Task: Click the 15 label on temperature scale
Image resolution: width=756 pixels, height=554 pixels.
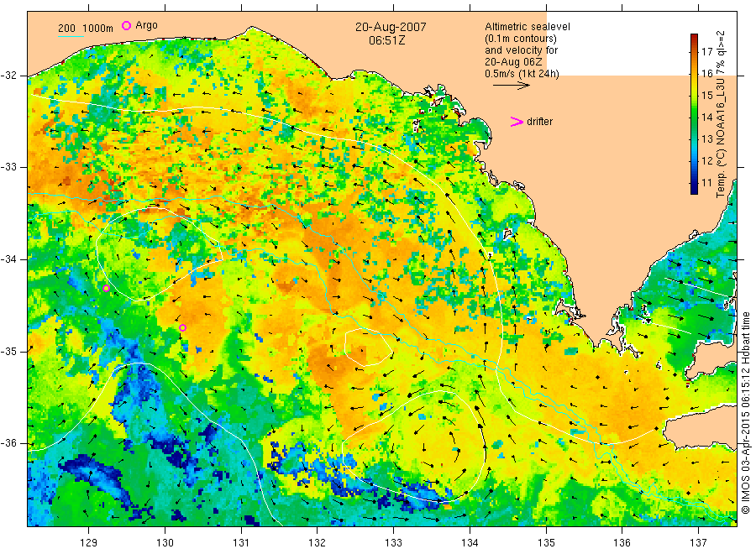Action: pyautogui.click(x=706, y=96)
